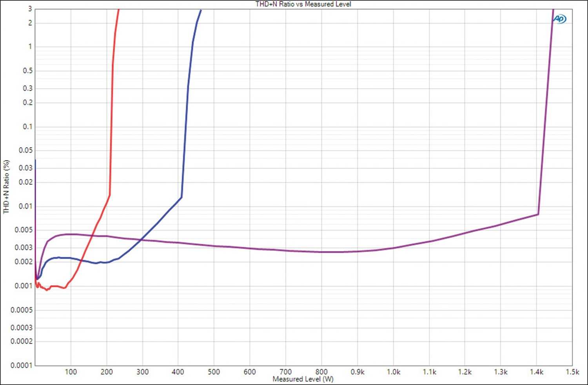Click the x-axis tick label '1.4k'

click(x=537, y=372)
